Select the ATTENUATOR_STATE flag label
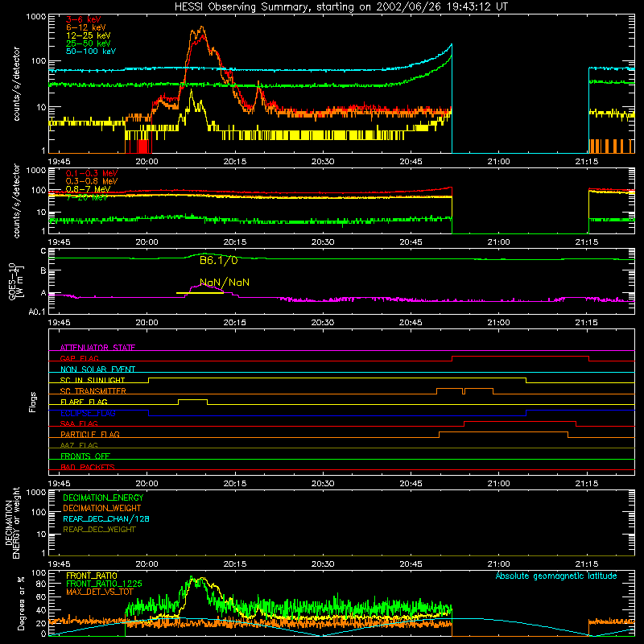644x644 pixels. tap(97, 348)
